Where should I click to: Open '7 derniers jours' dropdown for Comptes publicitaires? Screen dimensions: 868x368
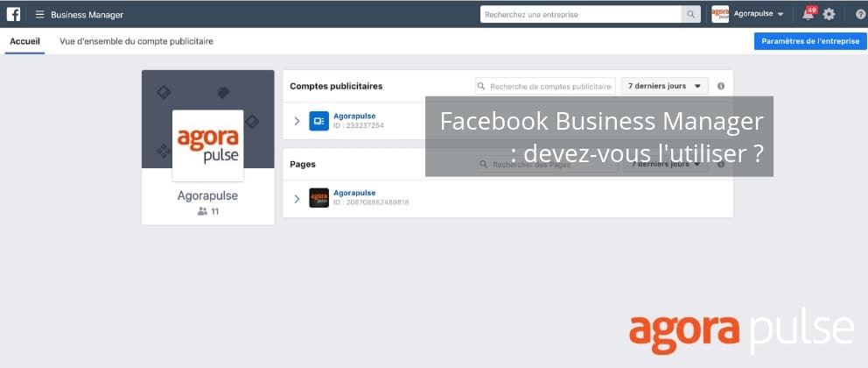coord(664,86)
